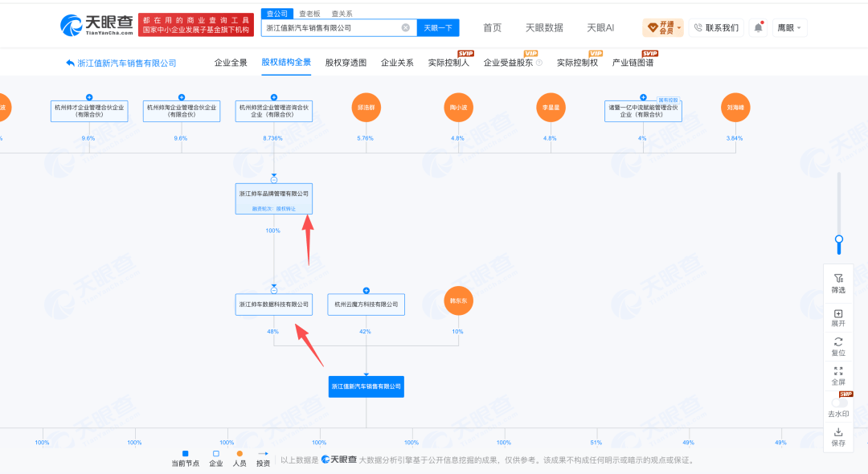Click the 融资轮次：股权转让 label
The image size is (868, 474).
(273, 209)
